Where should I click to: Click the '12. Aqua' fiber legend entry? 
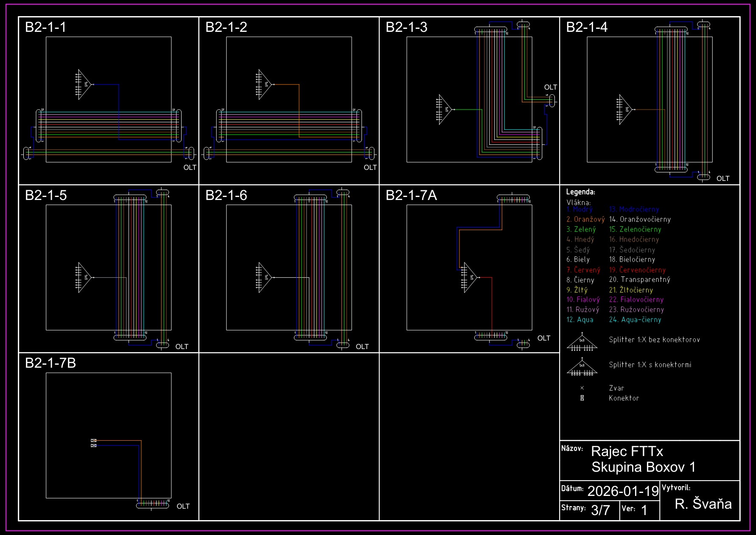tap(580, 320)
